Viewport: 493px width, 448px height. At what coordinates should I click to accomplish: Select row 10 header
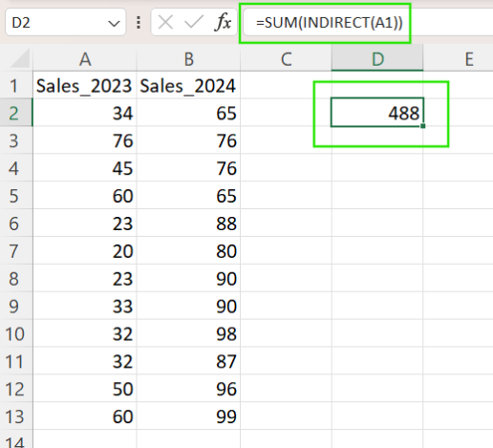(16, 333)
